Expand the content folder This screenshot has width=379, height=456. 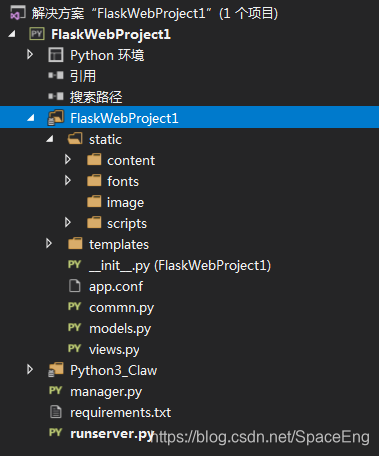click(68, 159)
